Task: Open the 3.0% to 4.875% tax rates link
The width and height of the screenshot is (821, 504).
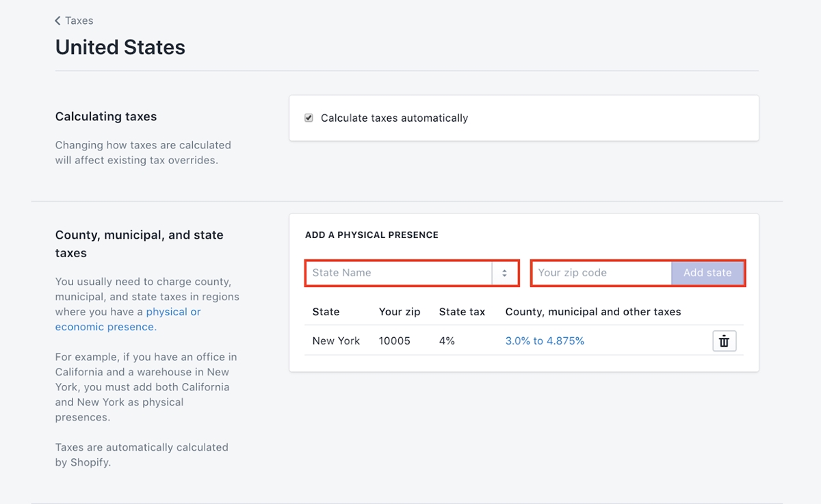Action: point(545,341)
